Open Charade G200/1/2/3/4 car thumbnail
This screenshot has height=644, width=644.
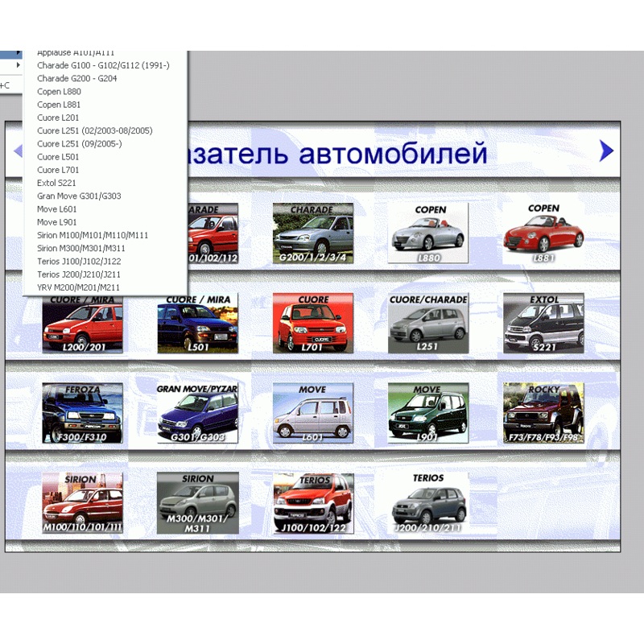(313, 233)
